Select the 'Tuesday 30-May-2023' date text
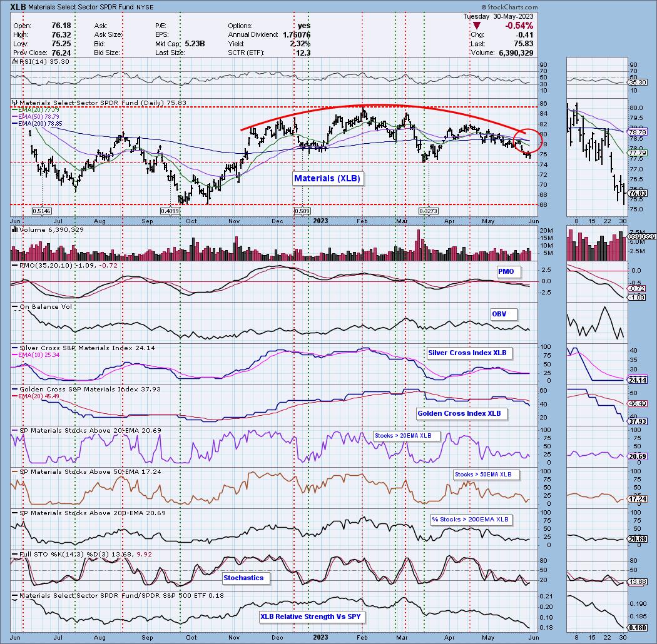The image size is (657, 644). point(498,16)
